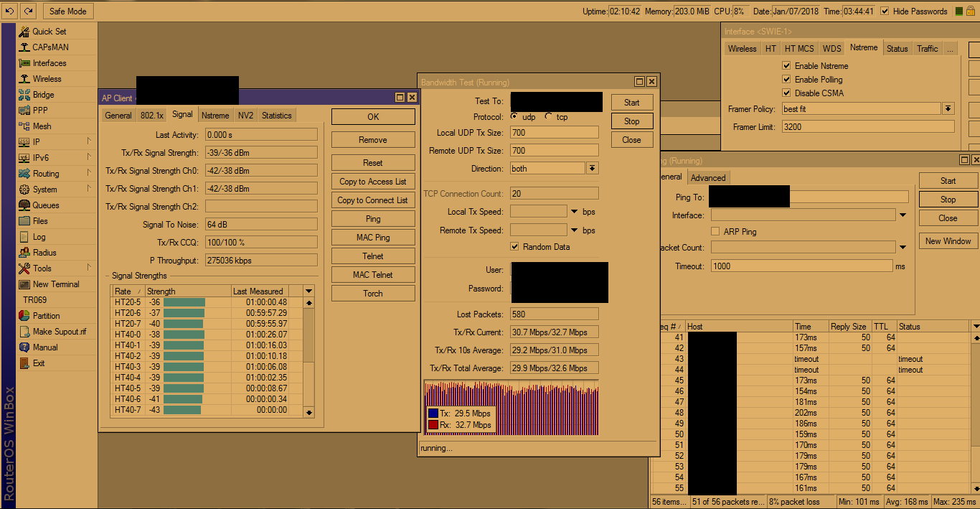Click the Tx blue color legend swatch
This screenshot has width=980, height=509.
pyautogui.click(x=433, y=414)
